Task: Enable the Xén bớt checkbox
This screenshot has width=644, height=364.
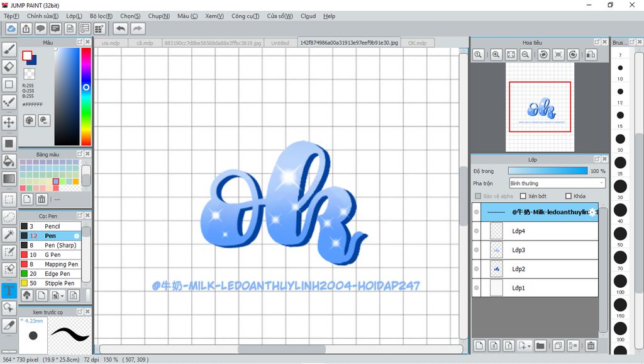Action: tap(523, 196)
